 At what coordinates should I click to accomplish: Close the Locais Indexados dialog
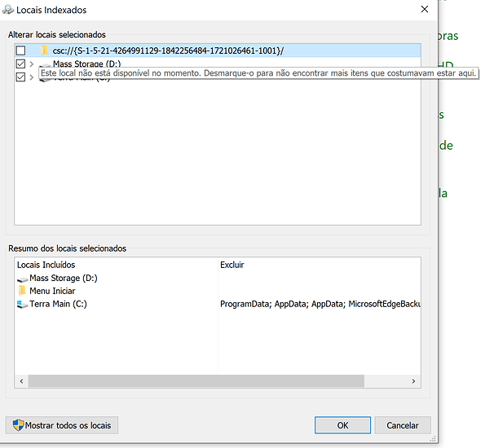click(424, 10)
